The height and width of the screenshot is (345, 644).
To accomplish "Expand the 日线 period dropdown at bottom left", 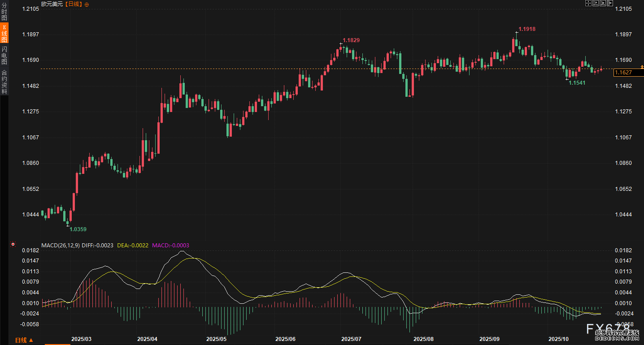I will point(24,340).
